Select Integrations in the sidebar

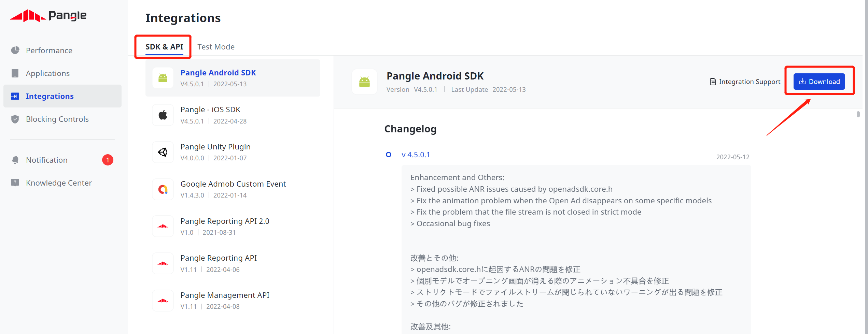[x=62, y=96]
